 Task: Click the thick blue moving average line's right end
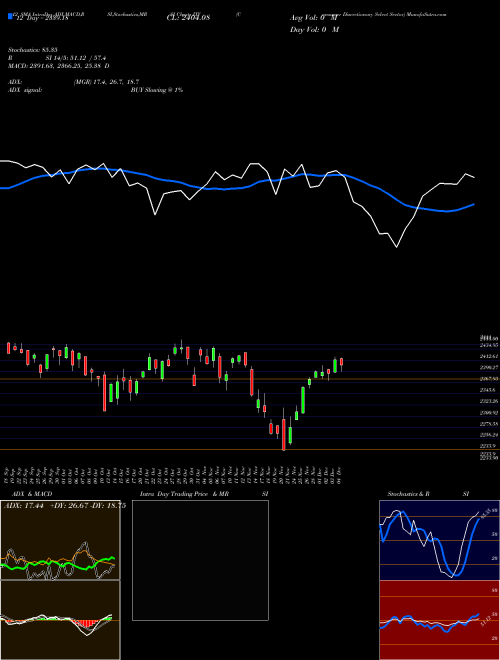point(474,204)
